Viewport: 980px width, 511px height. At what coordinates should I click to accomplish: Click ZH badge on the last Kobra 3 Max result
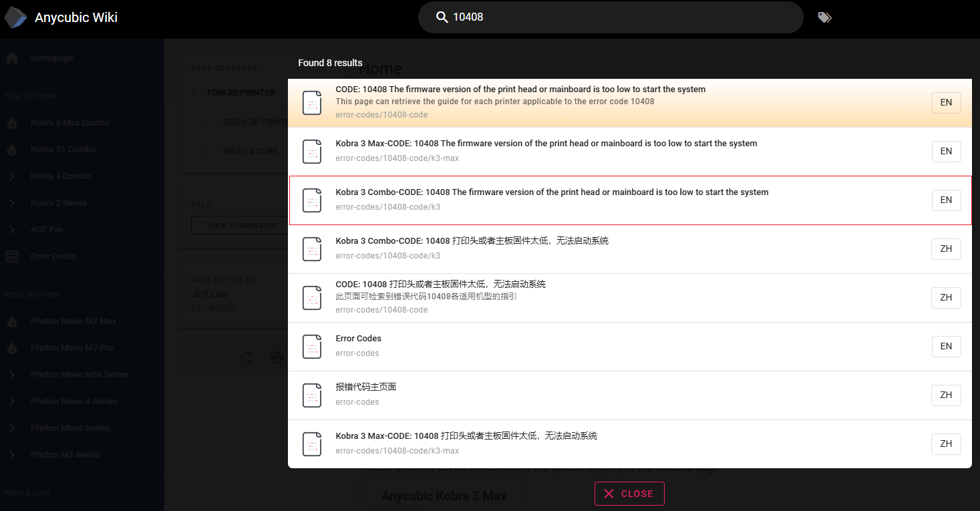pos(946,444)
